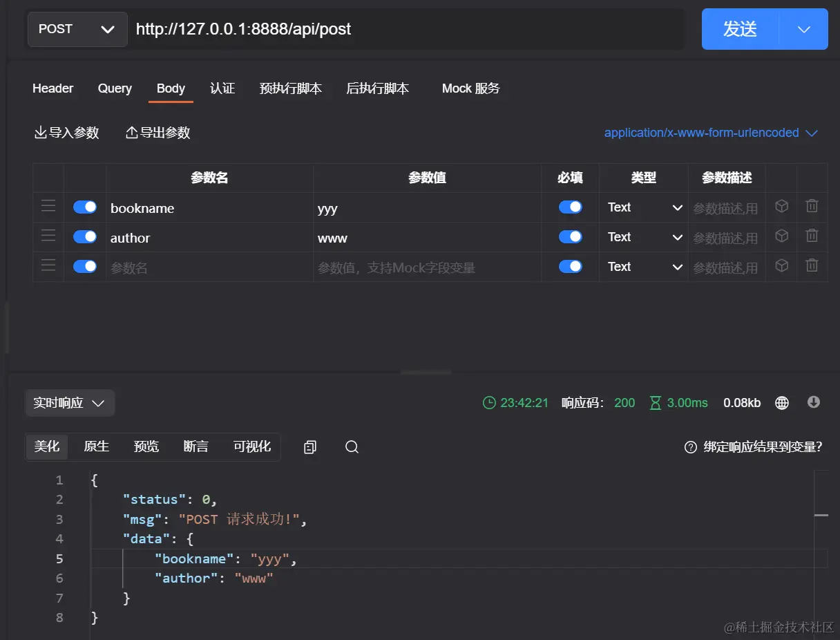Click the download response icon
This screenshot has height=640, width=840.
[814, 402]
